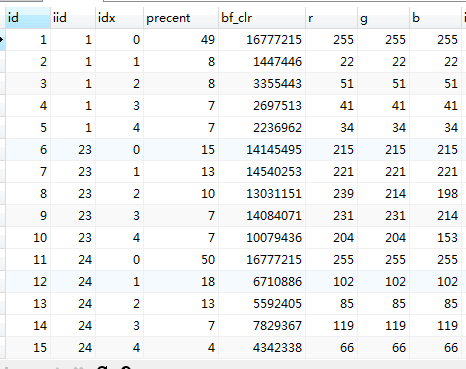Click the g column header
The width and height of the screenshot is (466, 369).
pyautogui.click(x=383, y=18)
